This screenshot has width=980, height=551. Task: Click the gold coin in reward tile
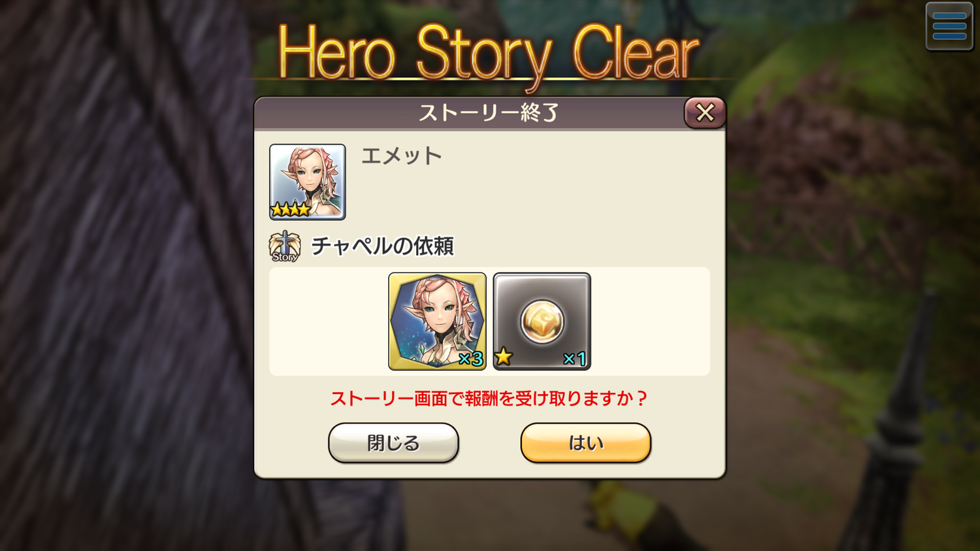pyautogui.click(x=542, y=321)
